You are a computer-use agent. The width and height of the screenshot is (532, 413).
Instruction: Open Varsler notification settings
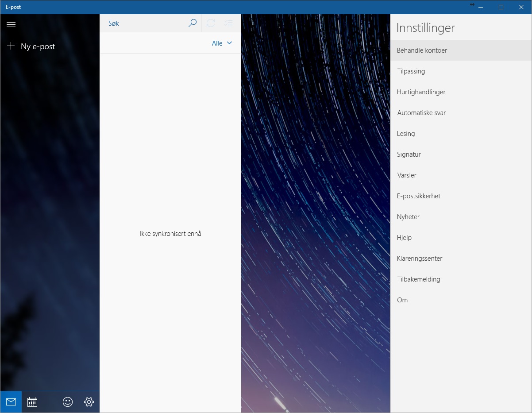[461, 175]
